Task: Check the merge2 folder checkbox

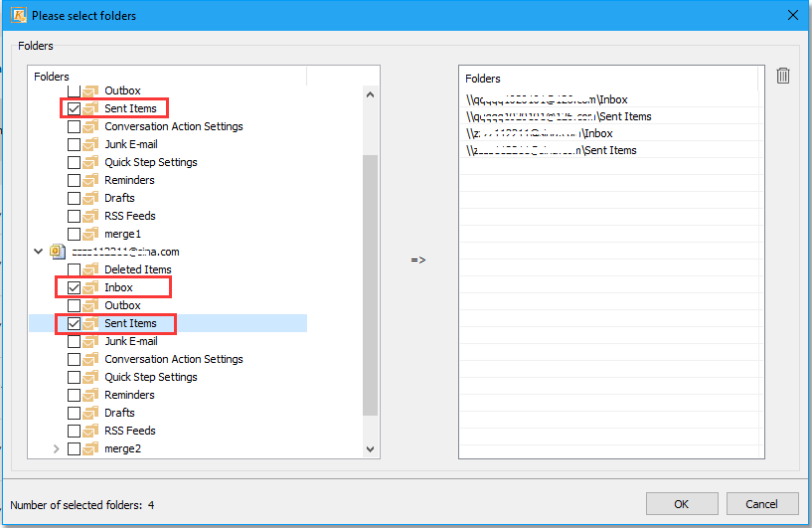Action: pos(74,448)
